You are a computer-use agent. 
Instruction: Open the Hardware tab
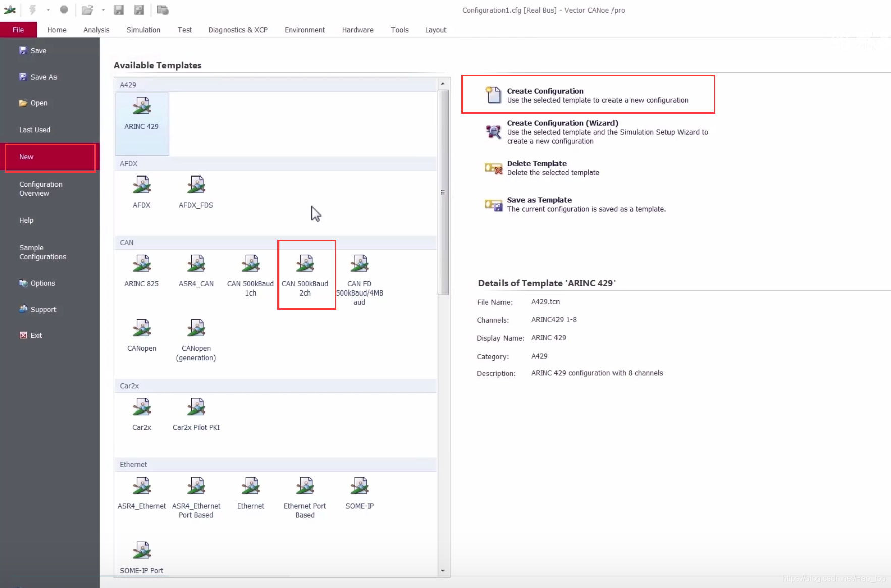click(x=358, y=30)
